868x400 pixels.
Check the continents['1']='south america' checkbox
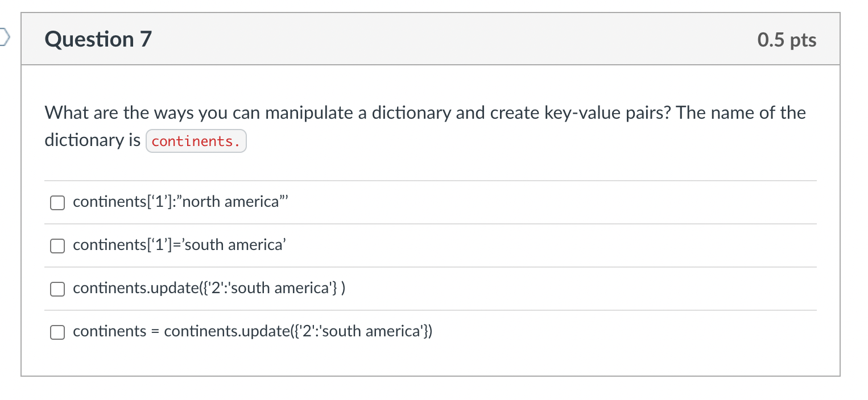click(57, 245)
